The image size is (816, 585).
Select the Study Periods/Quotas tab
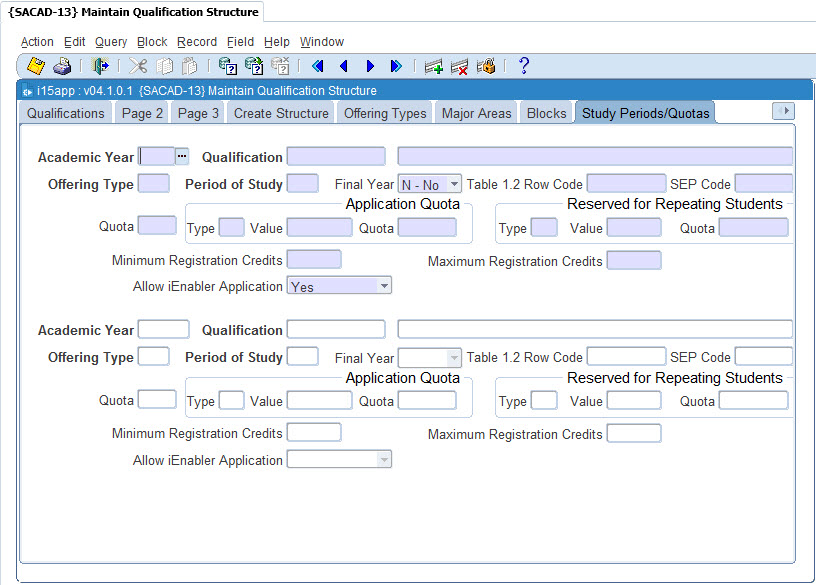pos(645,113)
